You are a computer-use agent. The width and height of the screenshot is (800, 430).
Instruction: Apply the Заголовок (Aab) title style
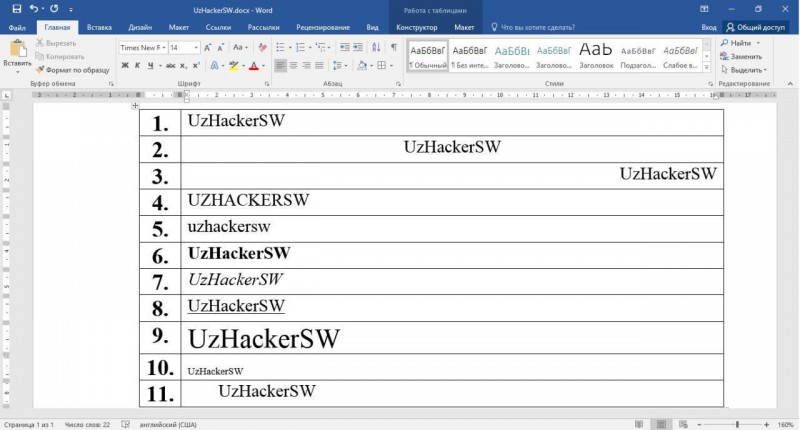[x=596, y=56]
